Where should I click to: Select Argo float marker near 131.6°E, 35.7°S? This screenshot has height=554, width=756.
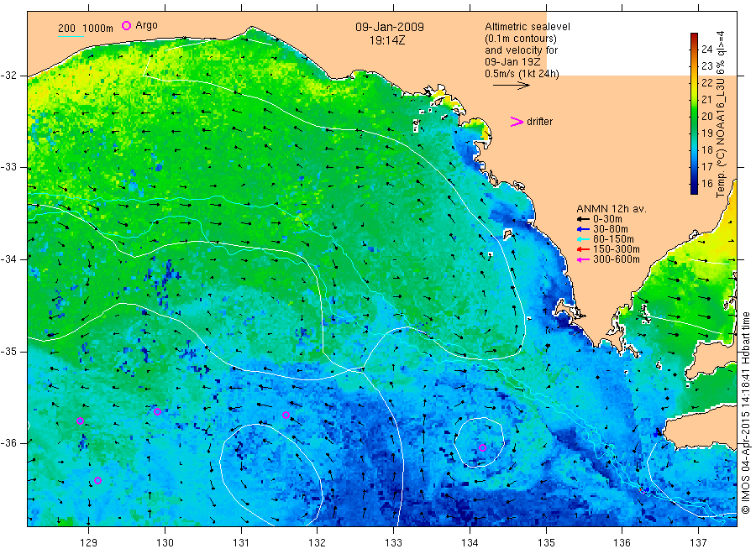(286, 415)
